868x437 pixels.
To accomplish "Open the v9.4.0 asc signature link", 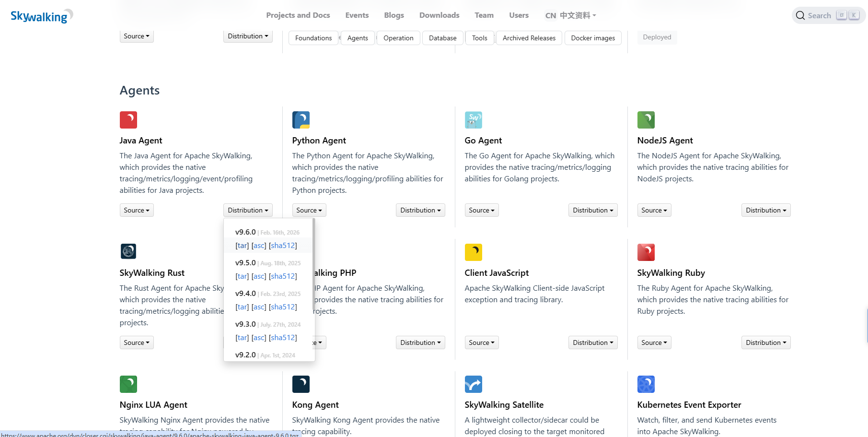I will 259,307.
